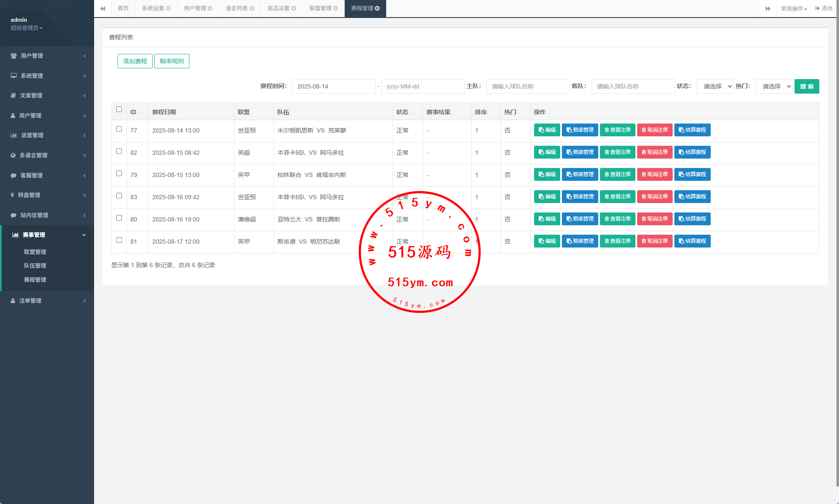Screen dimensions: 839x504
Task: Tick the checkbox for match ID 77
Action: tap(119, 129)
